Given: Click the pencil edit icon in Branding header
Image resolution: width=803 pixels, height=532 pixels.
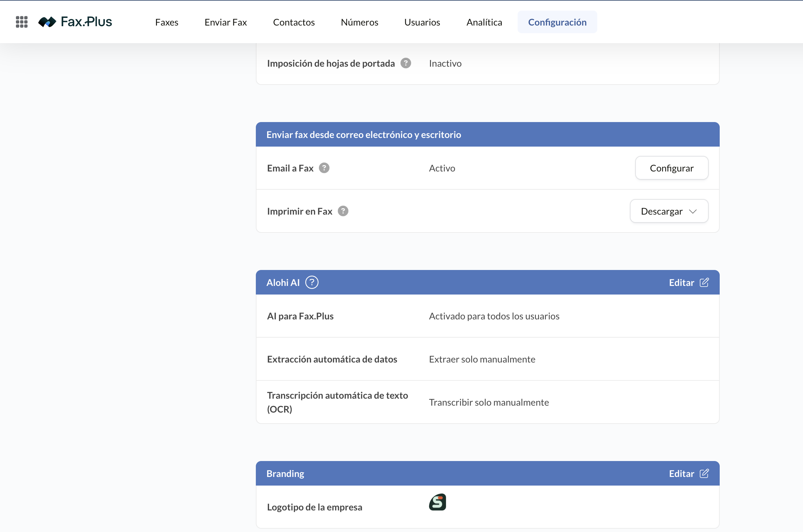Looking at the screenshot, I should coord(704,473).
